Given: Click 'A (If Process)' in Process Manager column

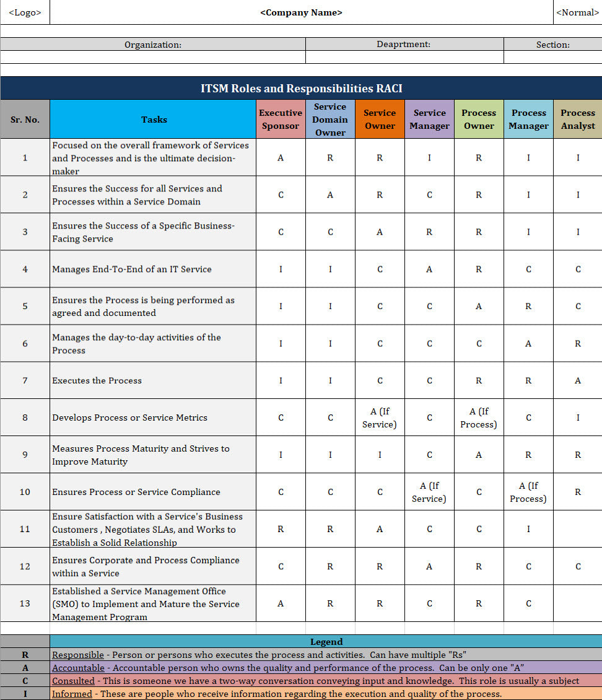Looking at the screenshot, I should coord(528,492).
